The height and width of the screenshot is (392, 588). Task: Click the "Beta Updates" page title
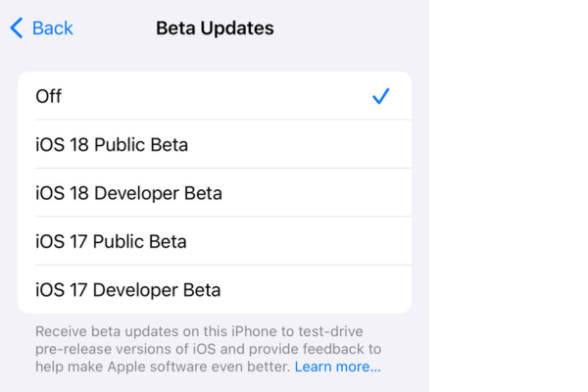pyautogui.click(x=215, y=28)
